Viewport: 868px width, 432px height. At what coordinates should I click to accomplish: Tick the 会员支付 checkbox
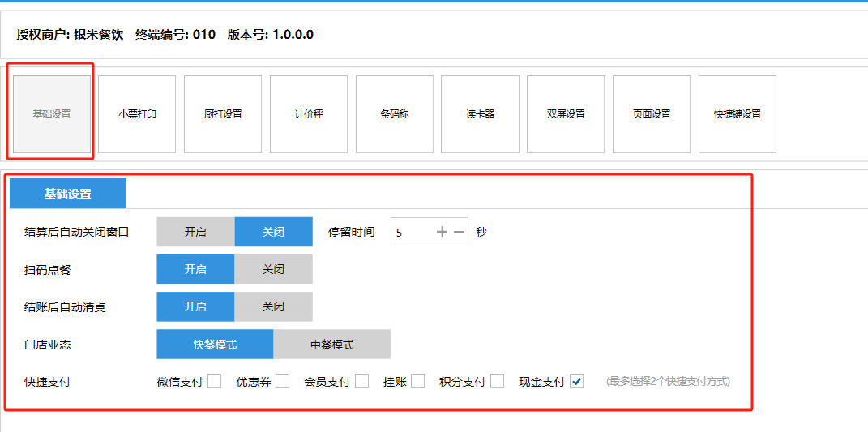pyautogui.click(x=361, y=382)
